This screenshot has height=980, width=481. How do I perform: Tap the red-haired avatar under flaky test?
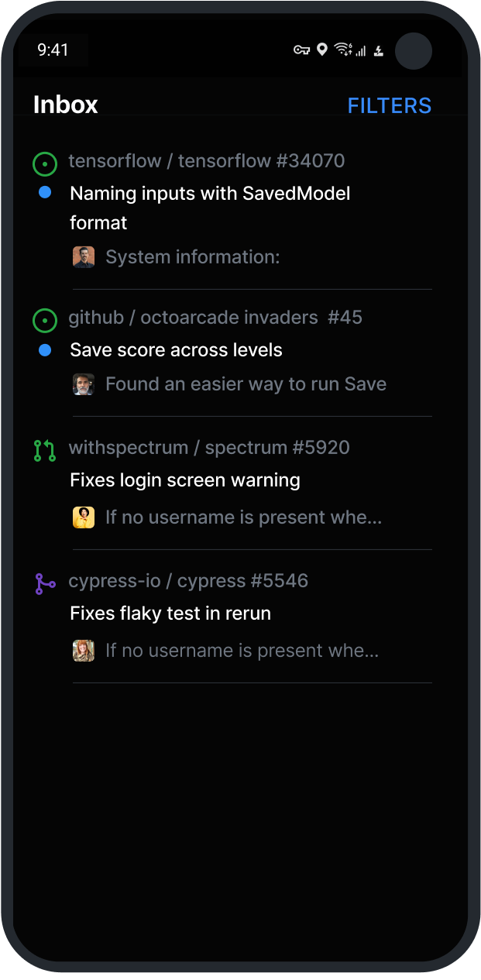point(84,651)
